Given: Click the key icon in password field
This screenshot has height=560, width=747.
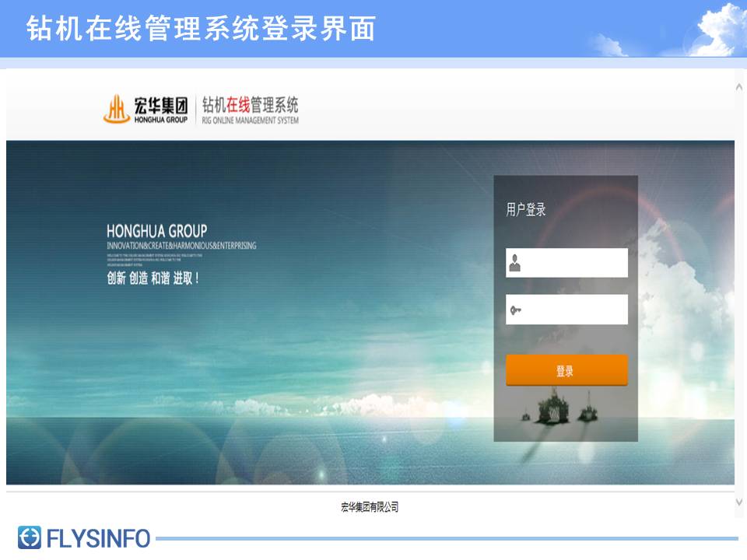Looking at the screenshot, I should 515,310.
